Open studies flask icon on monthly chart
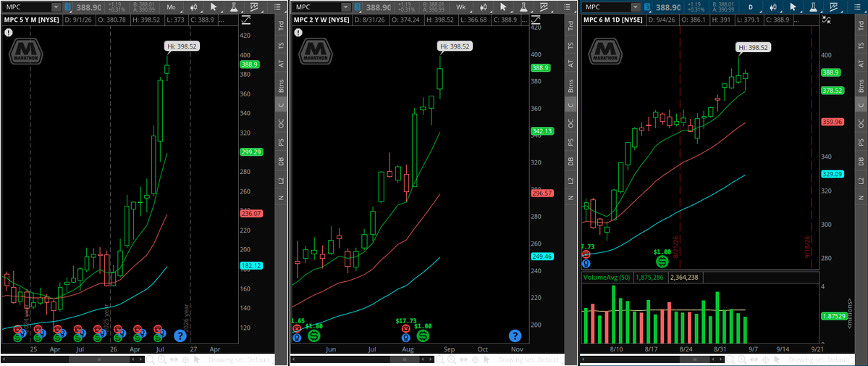The image size is (868, 366). click(x=234, y=7)
